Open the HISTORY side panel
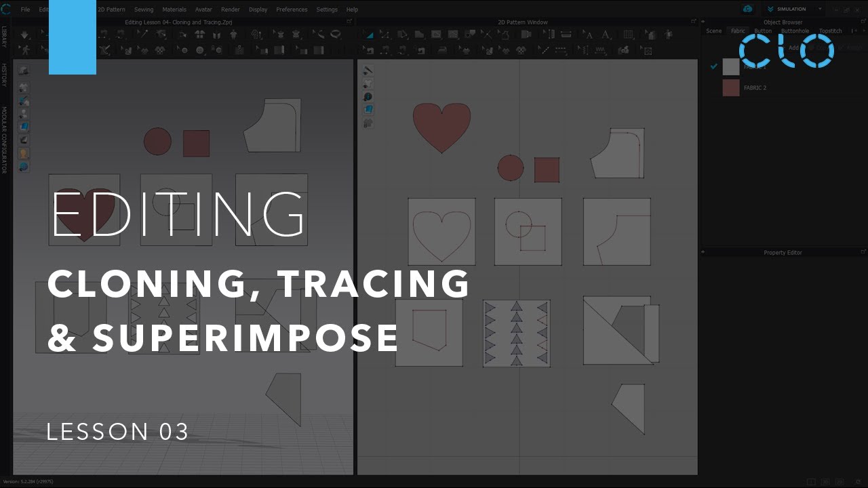 [x=4, y=75]
